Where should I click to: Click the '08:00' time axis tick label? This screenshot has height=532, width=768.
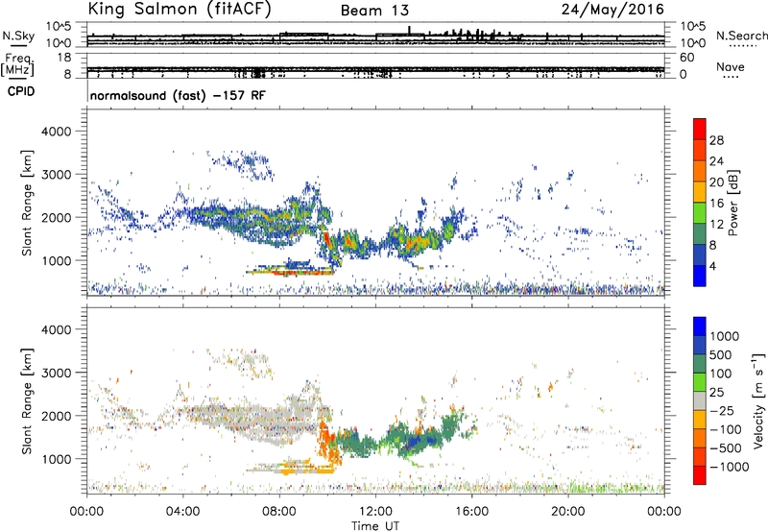pos(279,512)
